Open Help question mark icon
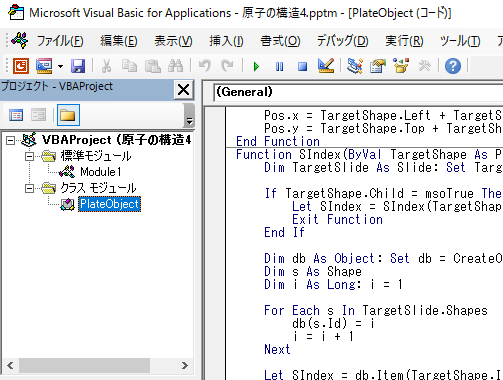This screenshot has height=380, width=503. 453,66
